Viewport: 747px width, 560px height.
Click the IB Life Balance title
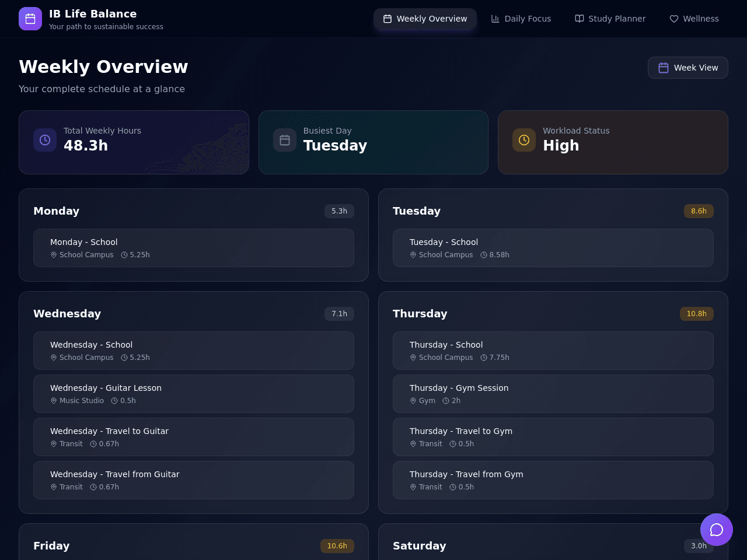tap(93, 13)
